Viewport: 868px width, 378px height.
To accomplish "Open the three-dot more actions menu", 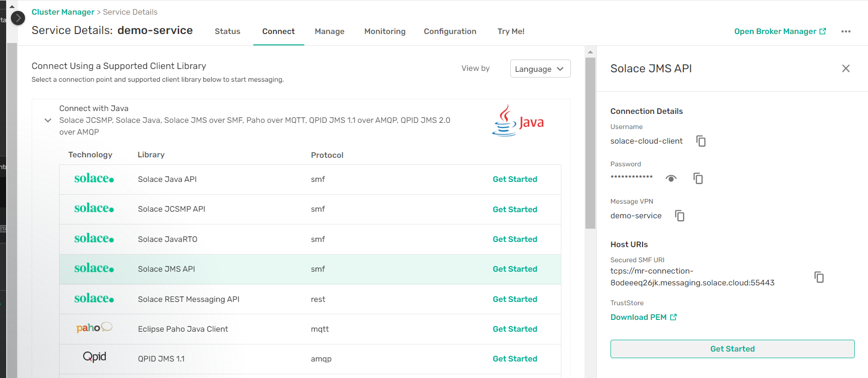I will click(845, 32).
